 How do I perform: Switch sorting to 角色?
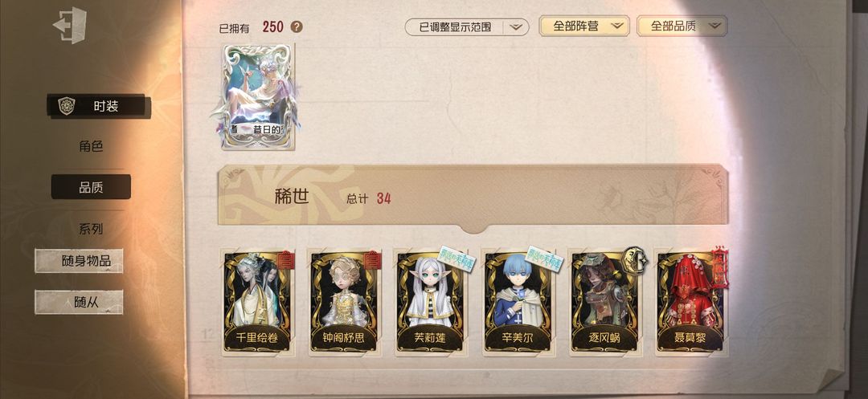(x=91, y=146)
